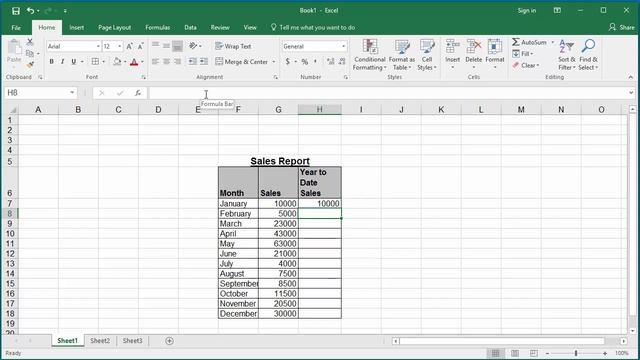
Task: Apply comma style
Action: pos(315,62)
